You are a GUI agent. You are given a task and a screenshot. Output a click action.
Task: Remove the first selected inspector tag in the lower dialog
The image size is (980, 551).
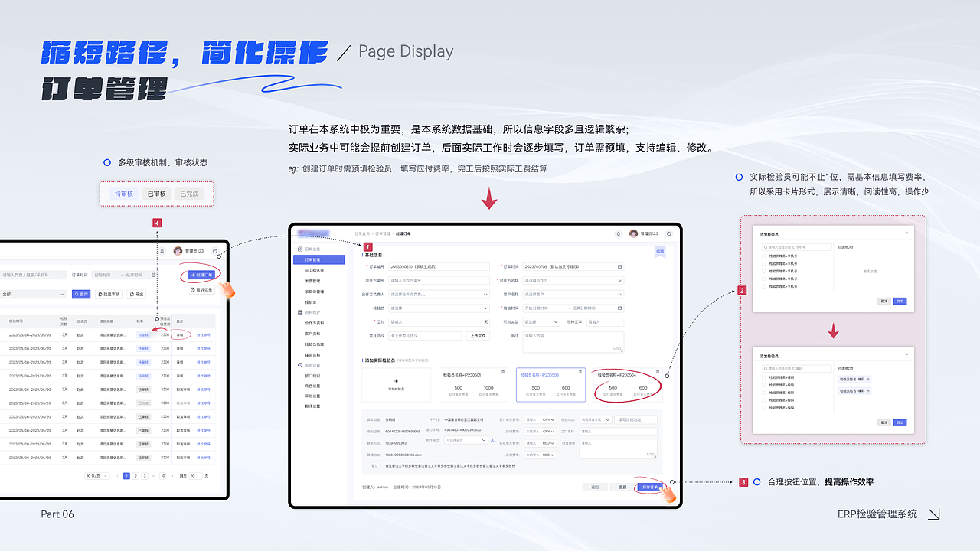point(867,380)
